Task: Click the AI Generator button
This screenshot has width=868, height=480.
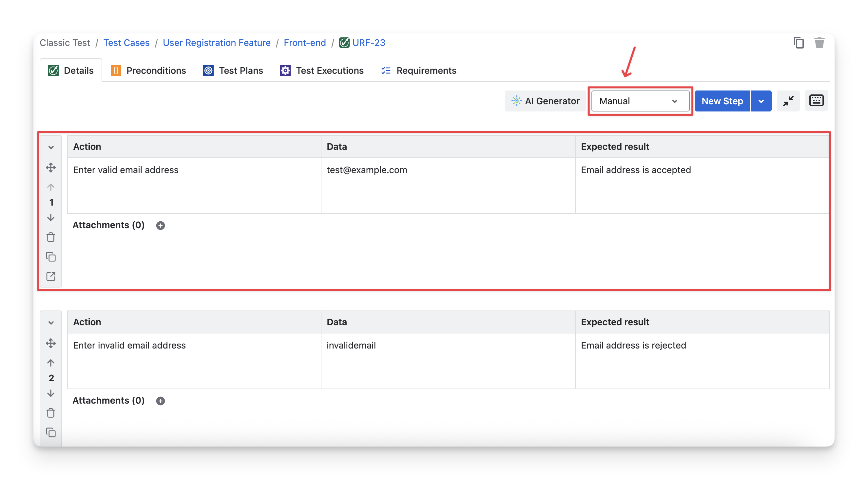Action: 545,101
